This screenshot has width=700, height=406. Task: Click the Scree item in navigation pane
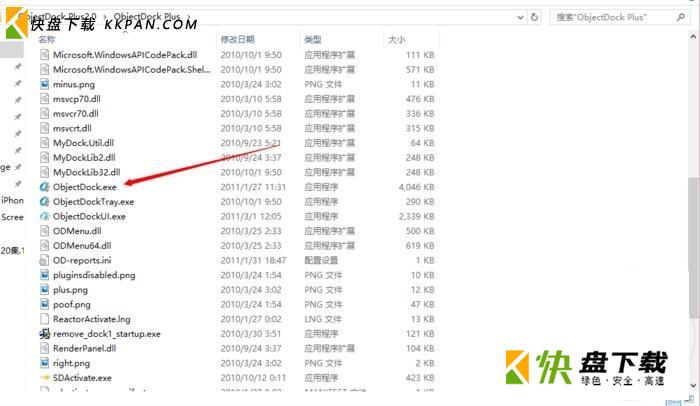point(12,218)
